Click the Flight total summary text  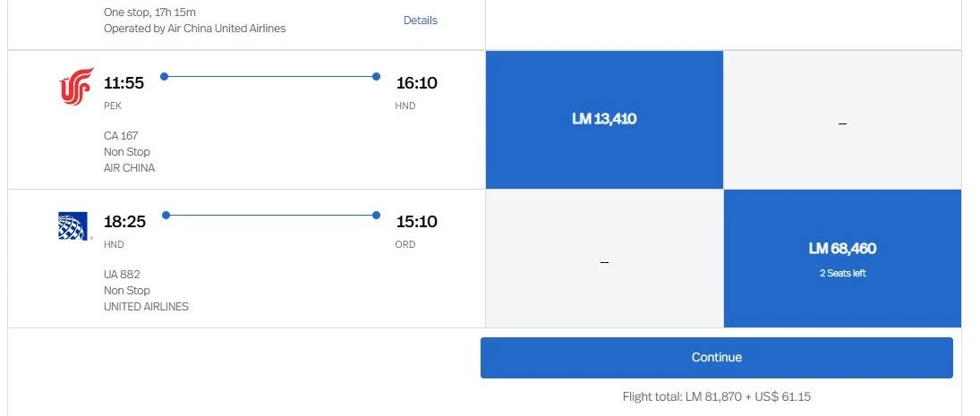point(716,396)
